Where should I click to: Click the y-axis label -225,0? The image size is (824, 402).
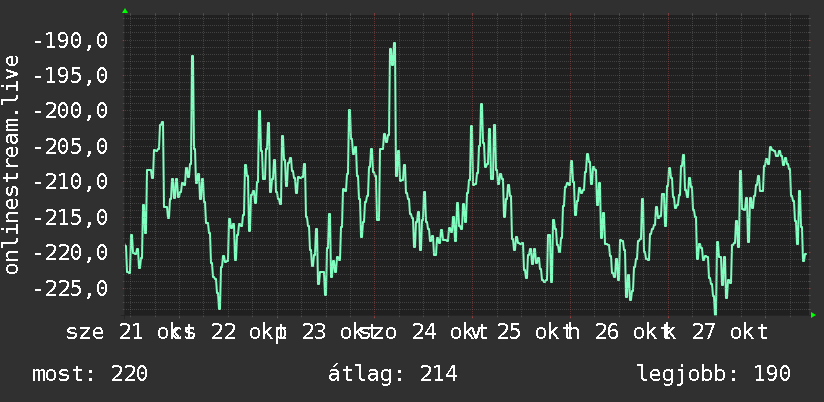point(70,288)
